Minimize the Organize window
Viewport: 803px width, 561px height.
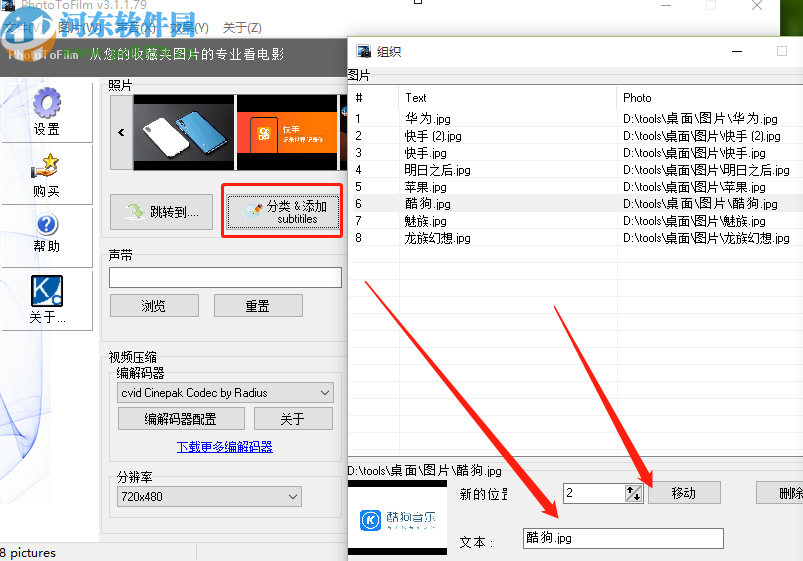(x=737, y=51)
